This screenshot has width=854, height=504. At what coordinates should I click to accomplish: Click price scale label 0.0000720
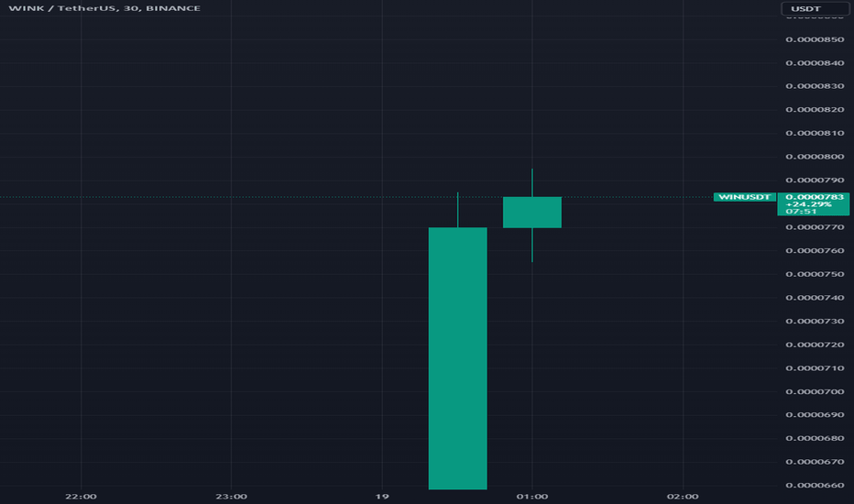click(815, 345)
